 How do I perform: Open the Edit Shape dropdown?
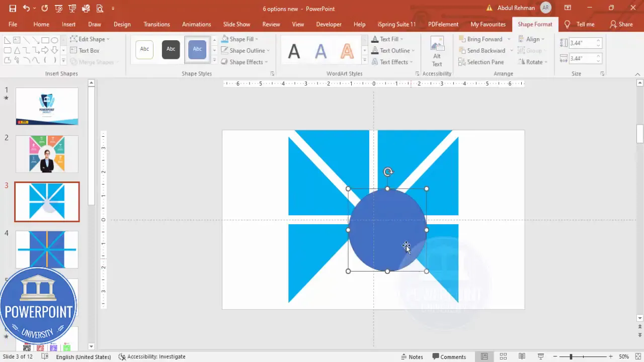(90, 39)
